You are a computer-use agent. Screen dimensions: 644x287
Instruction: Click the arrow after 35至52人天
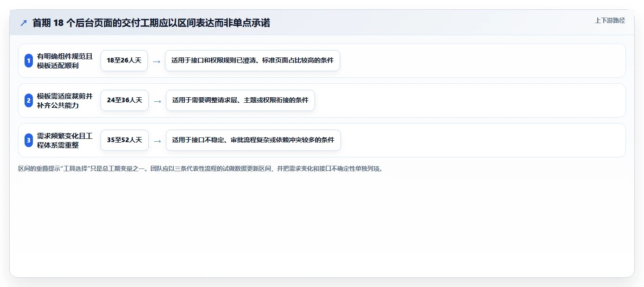(x=158, y=141)
